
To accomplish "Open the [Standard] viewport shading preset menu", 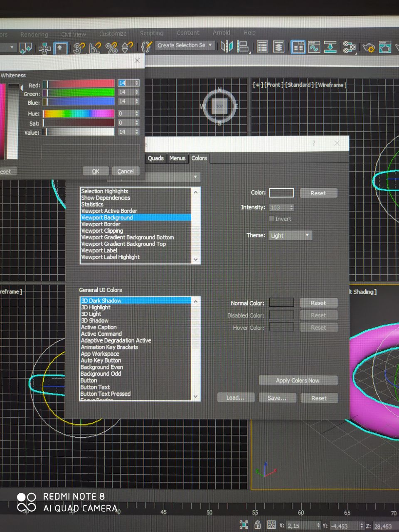I will (299, 85).
